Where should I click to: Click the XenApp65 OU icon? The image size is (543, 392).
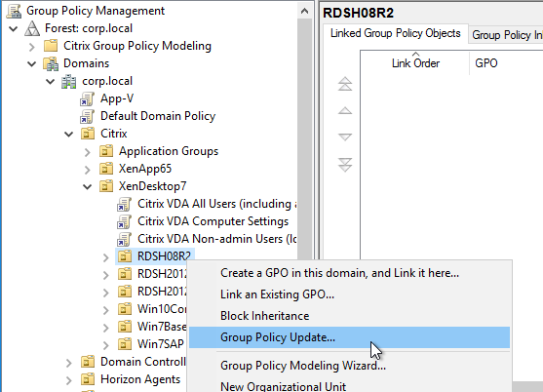coord(106,169)
